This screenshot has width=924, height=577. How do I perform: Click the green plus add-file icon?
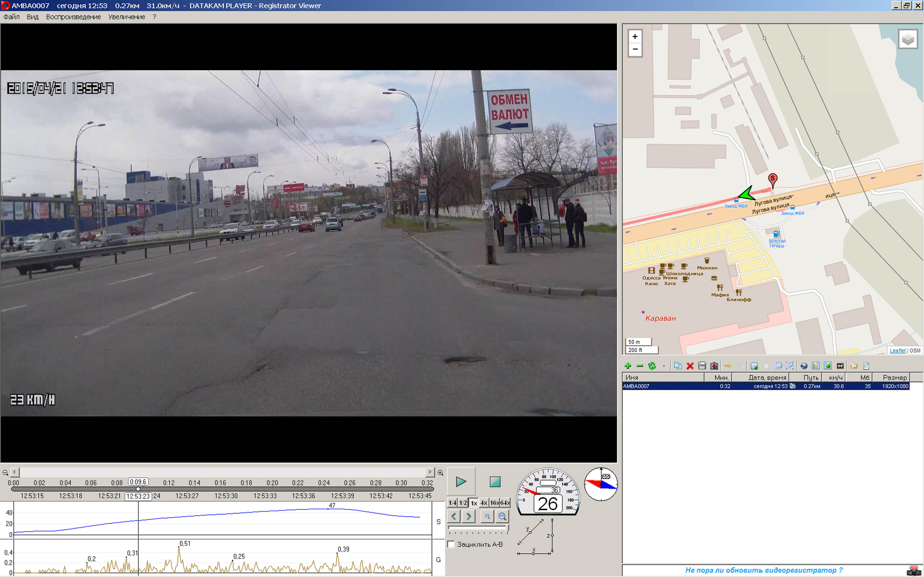pos(628,366)
